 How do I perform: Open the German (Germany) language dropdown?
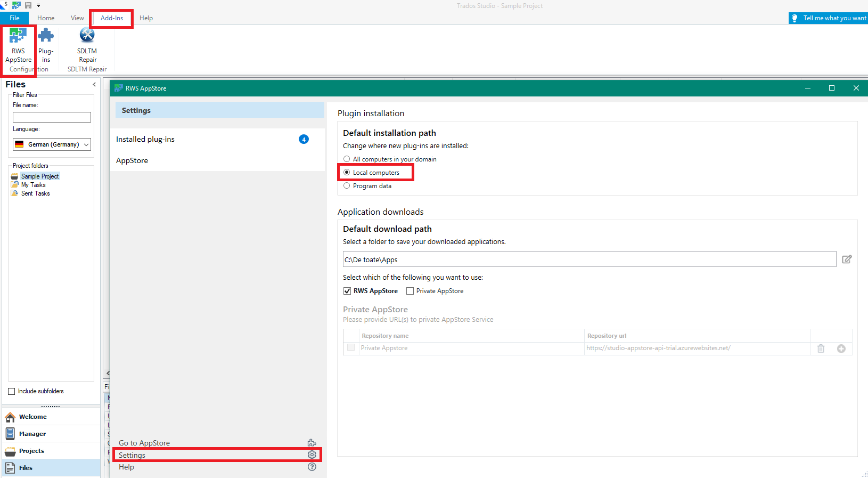click(x=52, y=144)
